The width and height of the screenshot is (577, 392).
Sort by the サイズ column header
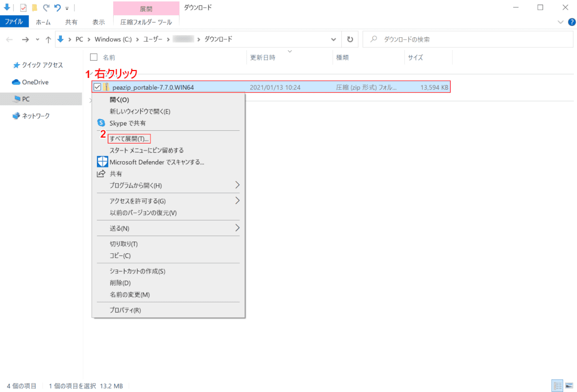pos(415,57)
